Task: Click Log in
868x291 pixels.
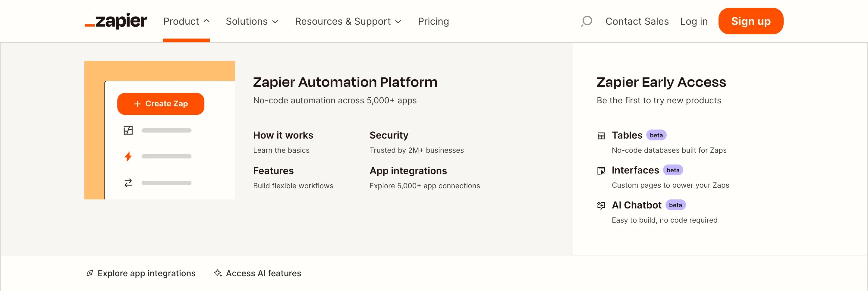Action: tap(694, 21)
